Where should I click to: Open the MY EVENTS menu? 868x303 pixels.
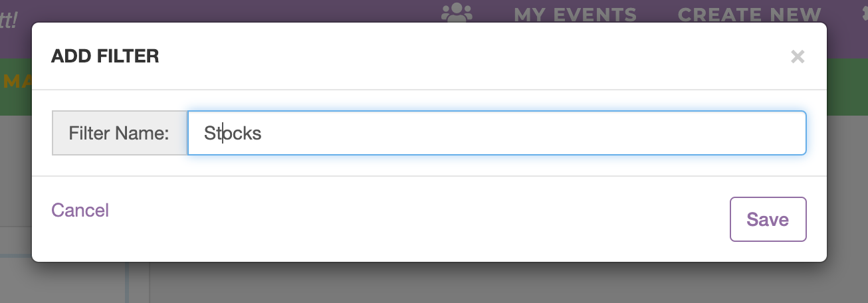click(x=575, y=14)
